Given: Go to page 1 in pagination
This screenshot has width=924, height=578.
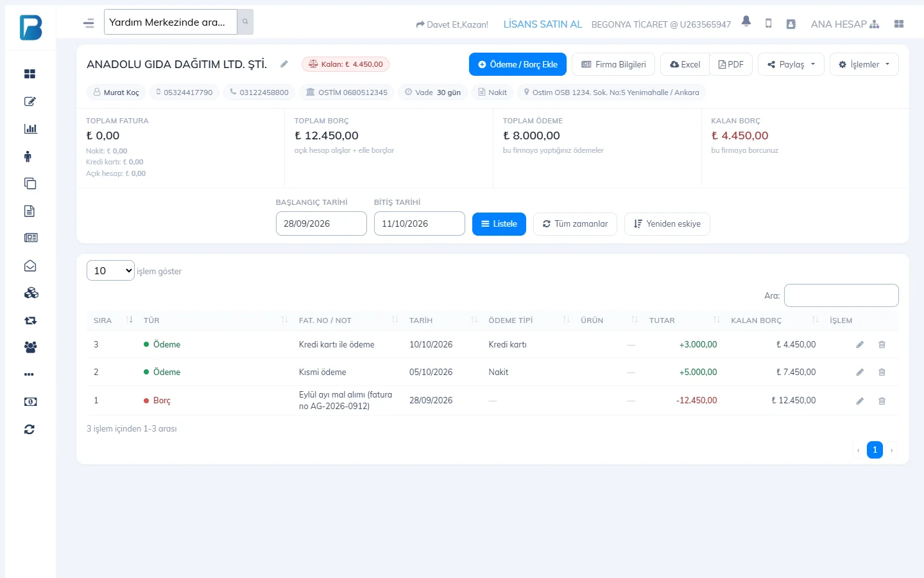Looking at the screenshot, I should (x=875, y=450).
